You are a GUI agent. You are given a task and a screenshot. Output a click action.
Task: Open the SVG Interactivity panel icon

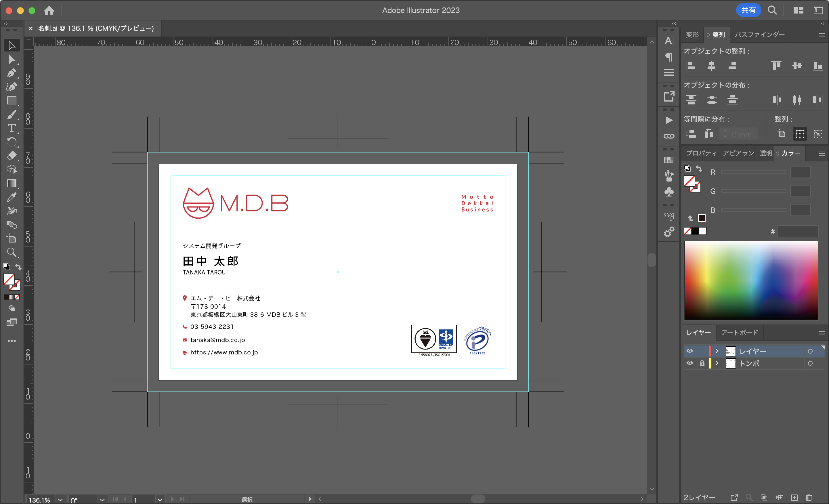669,215
